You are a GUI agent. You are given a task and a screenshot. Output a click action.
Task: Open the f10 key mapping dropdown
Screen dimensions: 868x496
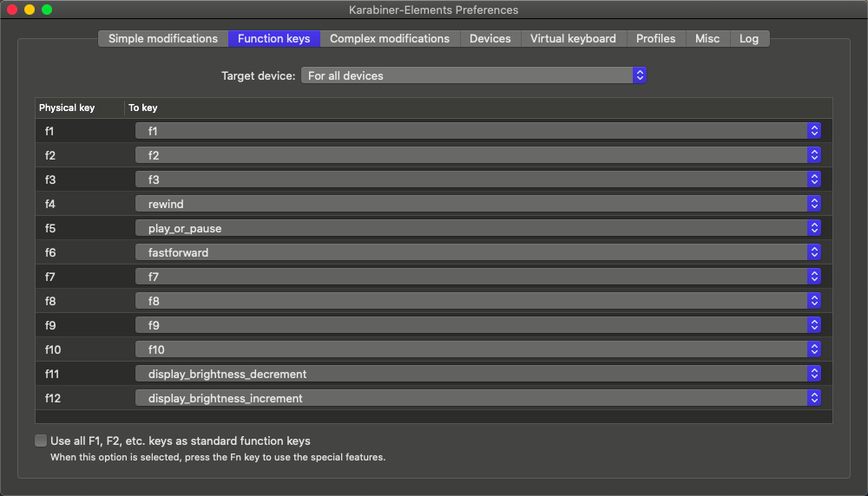(x=477, y=350)
